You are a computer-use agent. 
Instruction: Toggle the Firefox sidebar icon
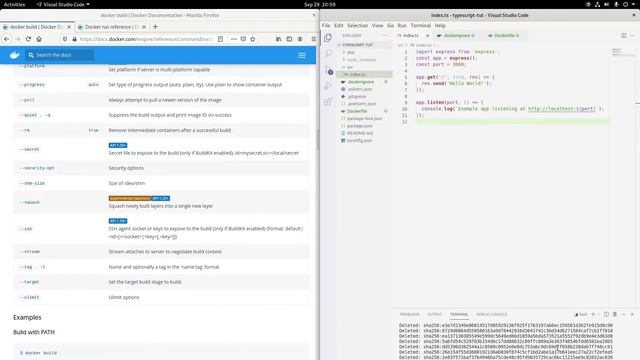[x=289, y=39]
